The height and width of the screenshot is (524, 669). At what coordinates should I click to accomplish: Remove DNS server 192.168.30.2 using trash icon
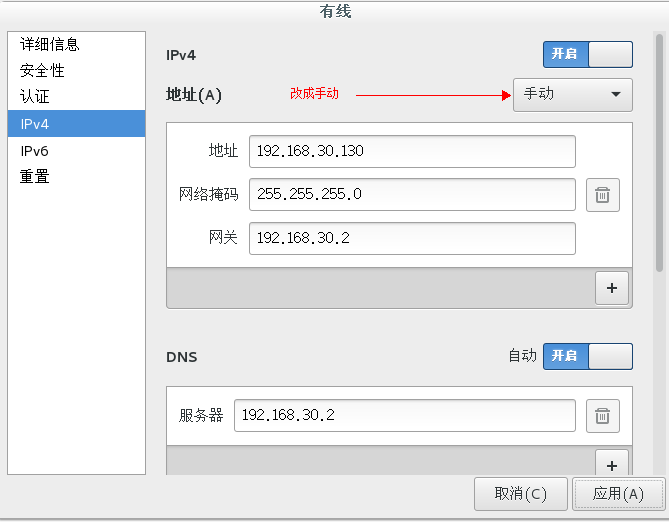602,416
